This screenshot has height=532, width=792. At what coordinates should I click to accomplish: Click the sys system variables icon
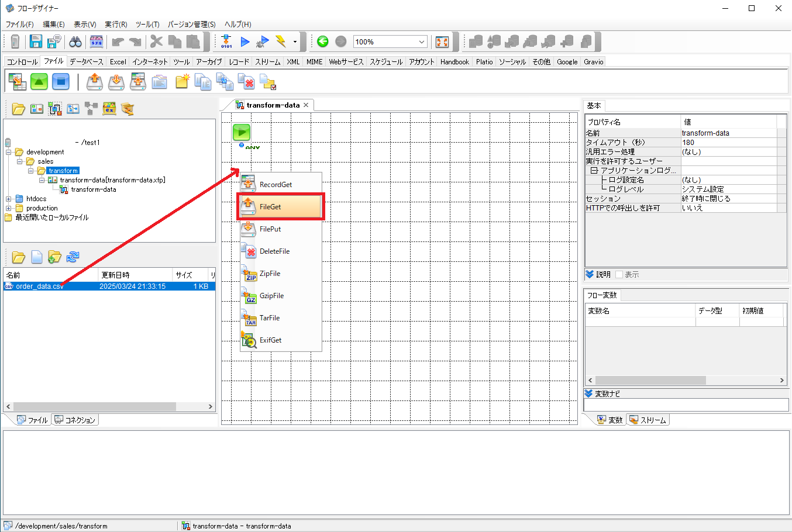pyautogui.click(x=96, y=42)
